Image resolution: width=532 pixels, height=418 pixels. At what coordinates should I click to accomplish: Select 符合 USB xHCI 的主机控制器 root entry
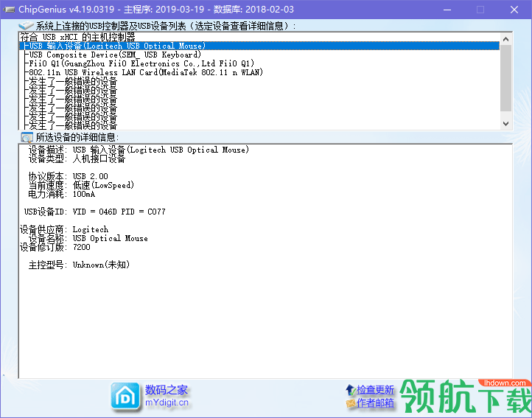259,37
